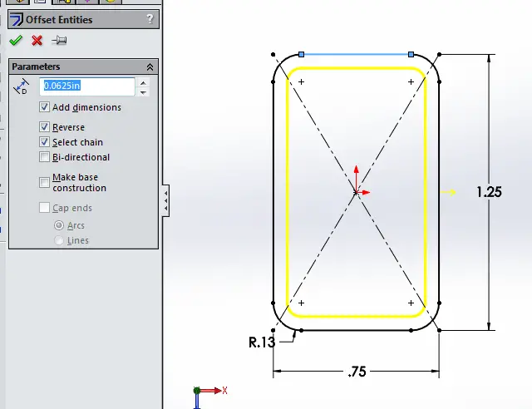Click the offset distance icon
Viewport: 532px width, 409px height.
[x=21, y=86]
